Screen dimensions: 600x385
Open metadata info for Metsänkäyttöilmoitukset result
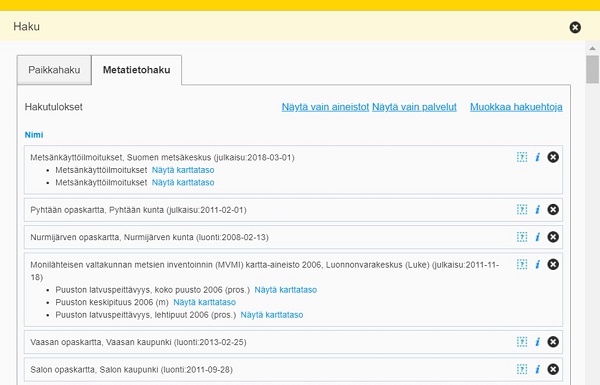tap(538, 157)
